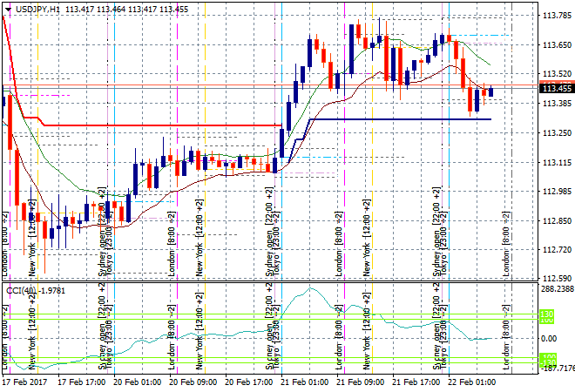The image size is (575, 392).
Task: Select the horizontal red level line
Action: [x=157, y=125]
